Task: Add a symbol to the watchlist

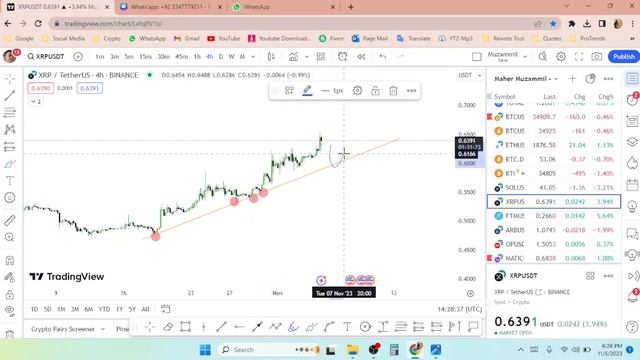Action: (572, 78)
